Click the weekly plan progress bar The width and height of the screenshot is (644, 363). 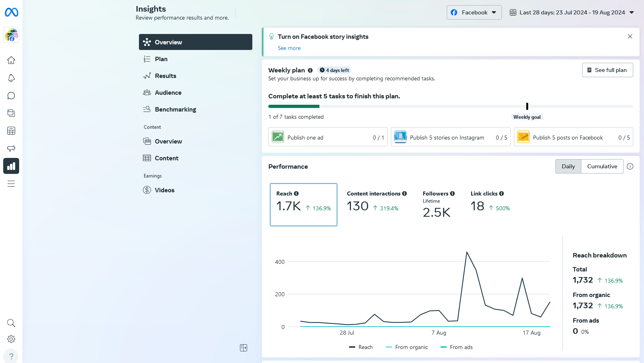pos(451,106)
